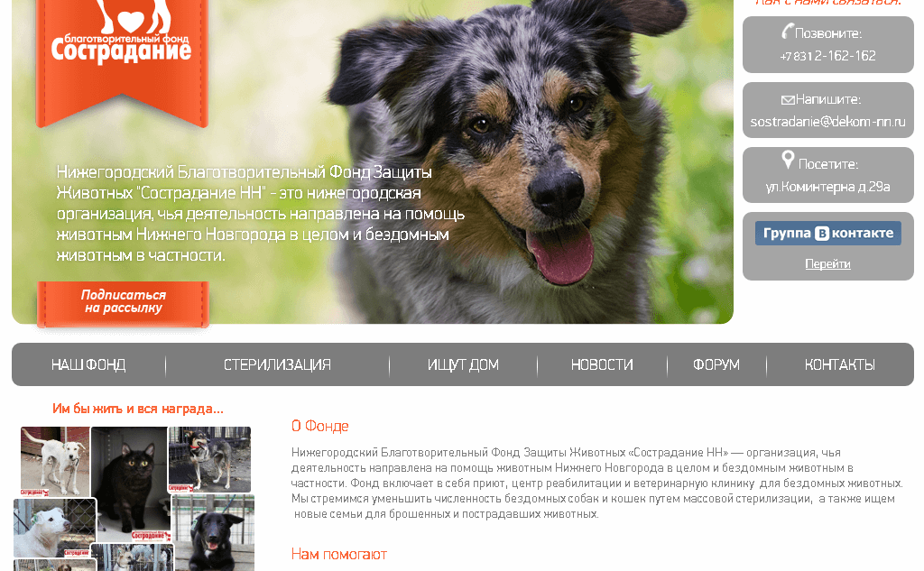
Task: Click the map pin location icon
Action: 788,160
